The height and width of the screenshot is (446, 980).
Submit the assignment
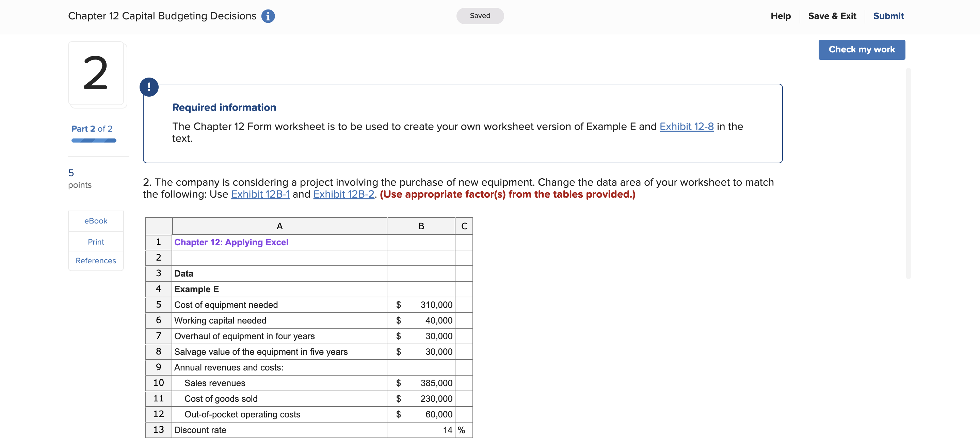pyautogui.click(x=888, y=16)
